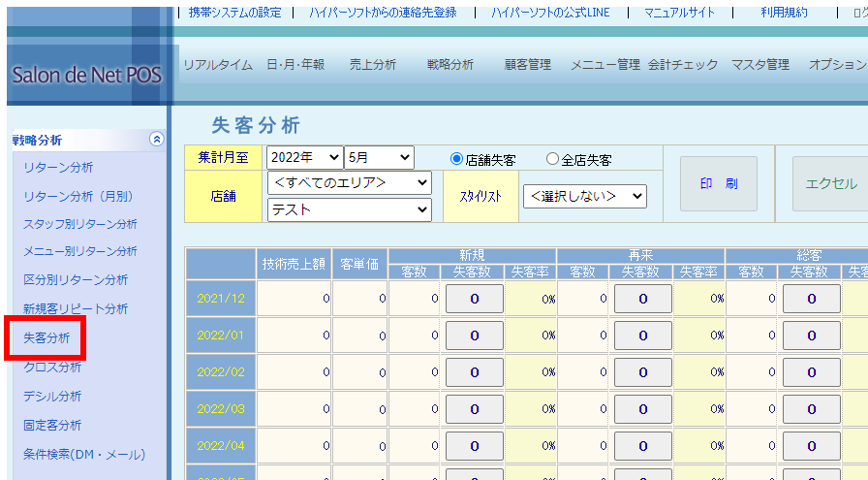The height and width of the screenshot is (480, 868).
Task: Open デシル分析 from the sidebar
Action: pos(52,396)
